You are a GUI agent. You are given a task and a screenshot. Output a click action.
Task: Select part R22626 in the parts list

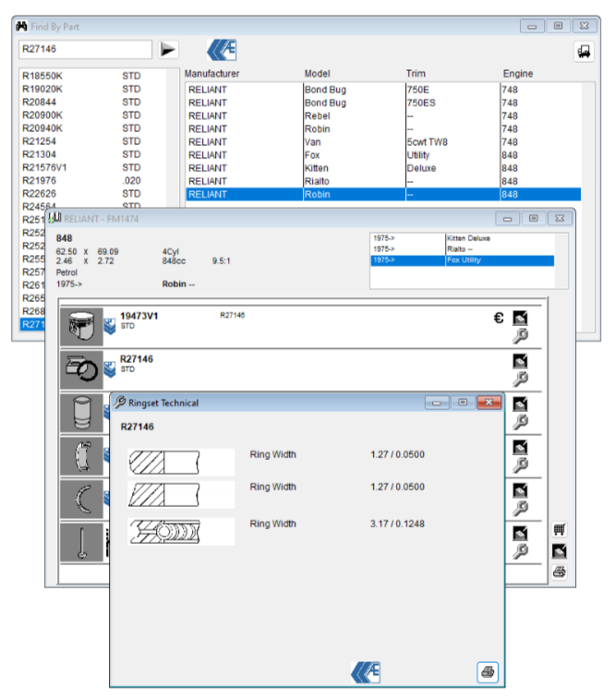point(93,194)
